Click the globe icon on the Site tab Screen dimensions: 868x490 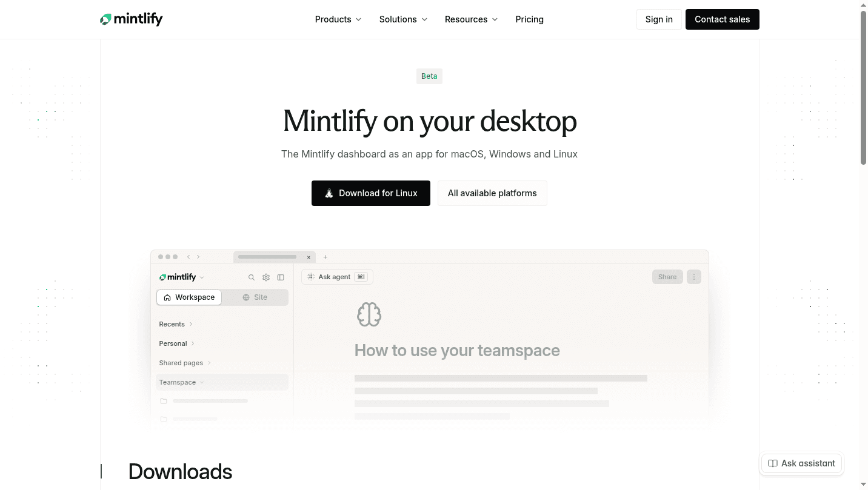(246, 297)
